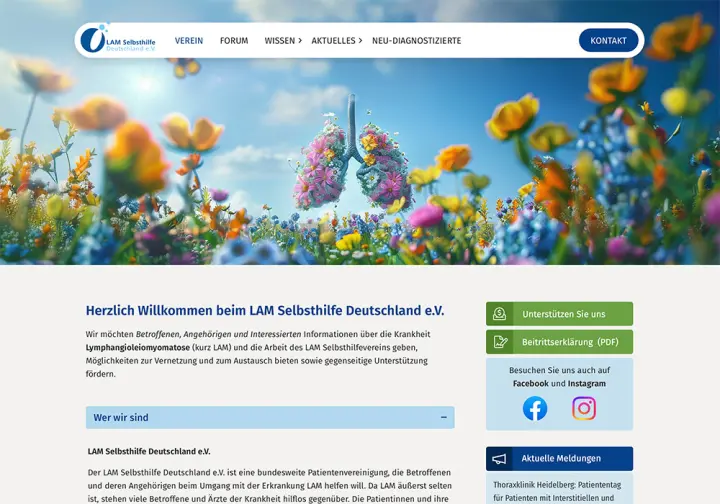Open the Thoraxklinik Heidelberg Patiententag news link

pos(557,491)
